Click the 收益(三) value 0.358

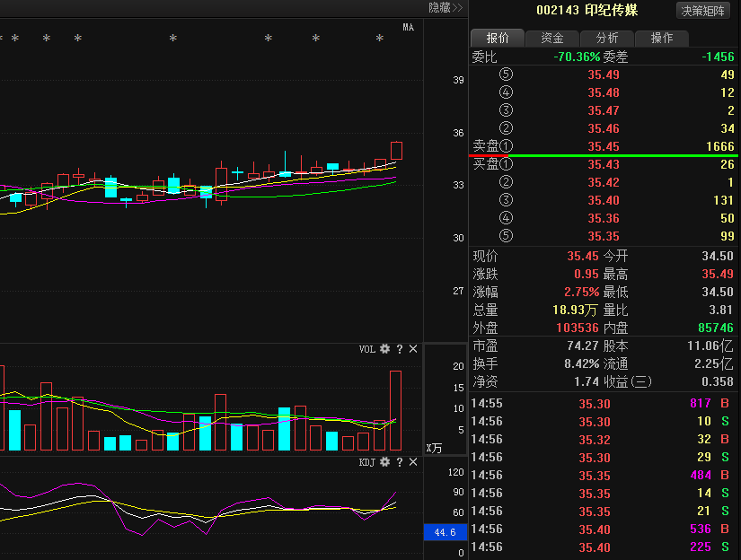718,381
